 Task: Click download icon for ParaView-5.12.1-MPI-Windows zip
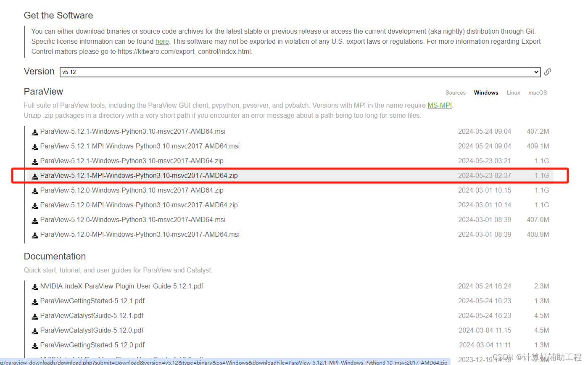click(35, 177)
